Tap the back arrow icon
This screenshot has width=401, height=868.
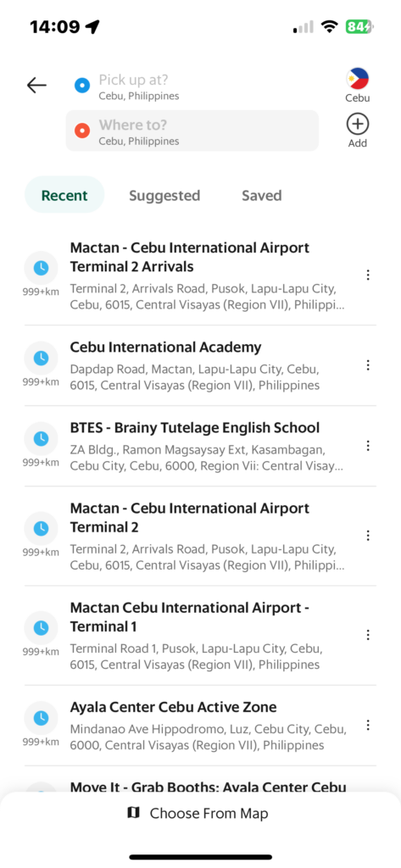(x=36, y=86)
